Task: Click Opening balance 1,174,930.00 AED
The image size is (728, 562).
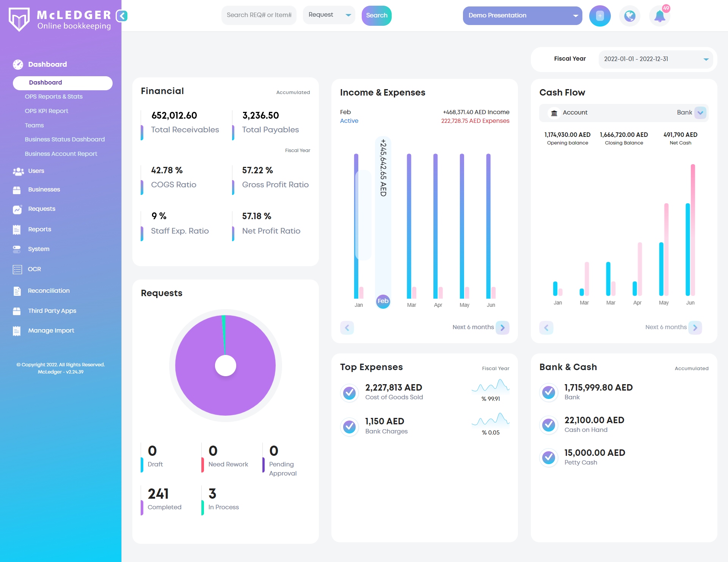Action: point(567,135)
